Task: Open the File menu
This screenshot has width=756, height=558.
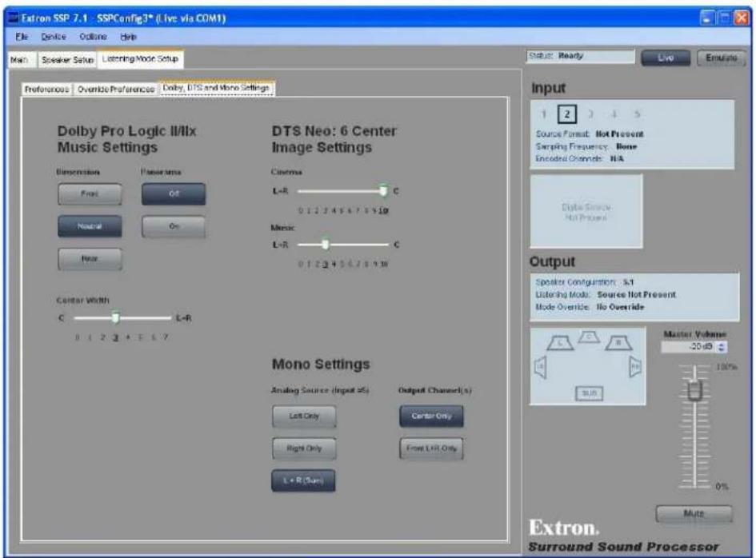Action: coord(22,37)
